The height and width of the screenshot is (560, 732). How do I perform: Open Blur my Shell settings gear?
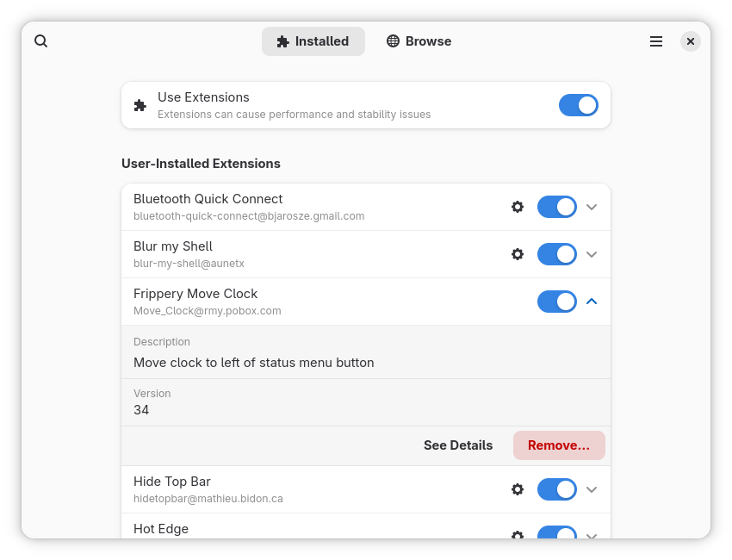coord(518,254)
